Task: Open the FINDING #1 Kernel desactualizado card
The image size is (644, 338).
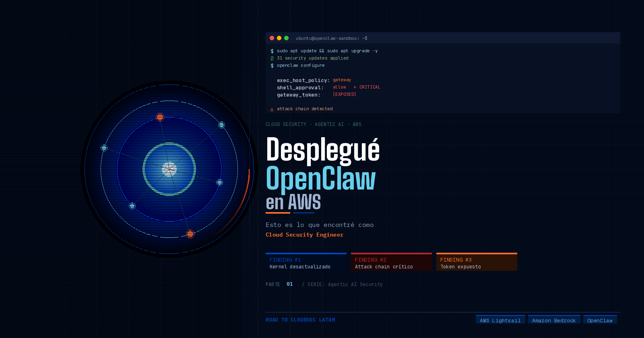Action: [x=306, y=262]
